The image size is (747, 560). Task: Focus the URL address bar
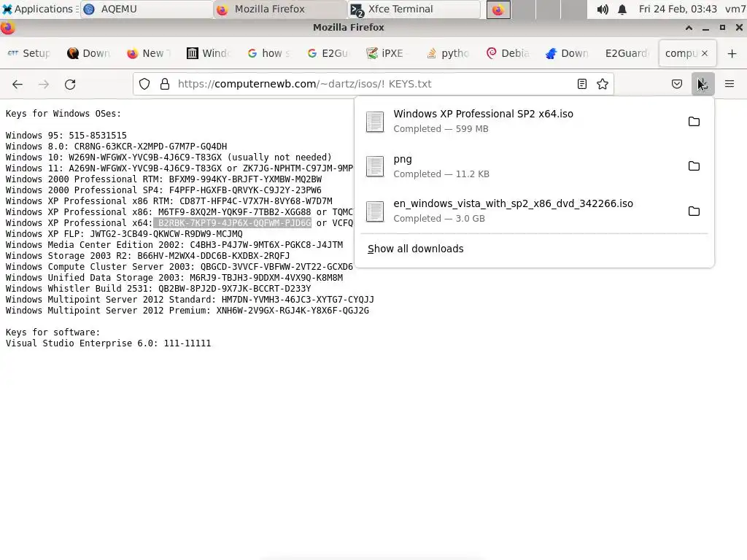(371, 85)
